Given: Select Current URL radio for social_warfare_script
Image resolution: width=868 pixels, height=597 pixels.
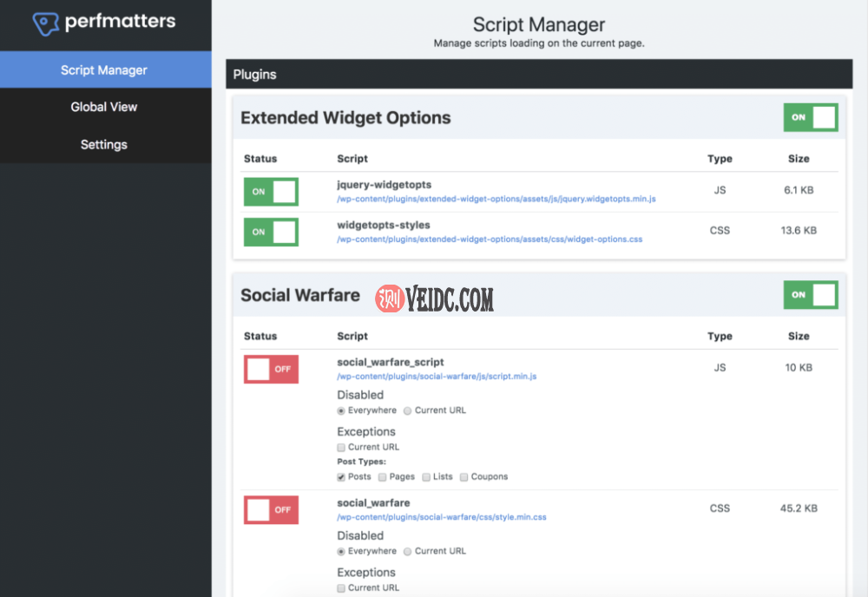Looking at the screenshot, I should tap(408, 410).
